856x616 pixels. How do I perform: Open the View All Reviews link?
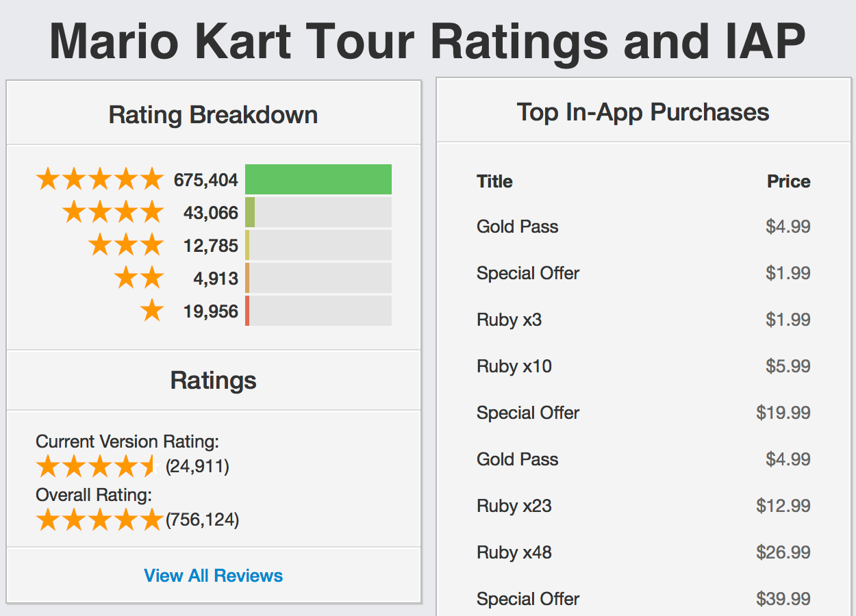214,576
